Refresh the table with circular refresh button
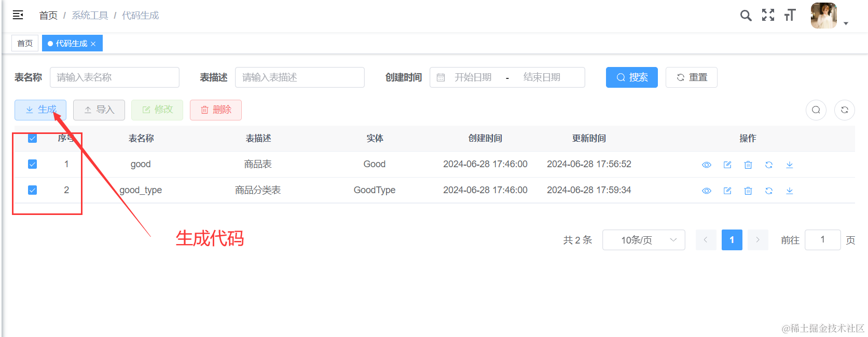The image size is (868, 337). [844, 110]
